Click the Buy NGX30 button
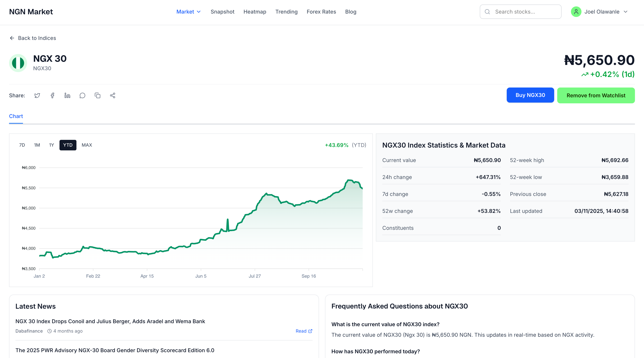The width and height of the screenshot is (644, 358). pyautogui.click(x=530, y=95)
